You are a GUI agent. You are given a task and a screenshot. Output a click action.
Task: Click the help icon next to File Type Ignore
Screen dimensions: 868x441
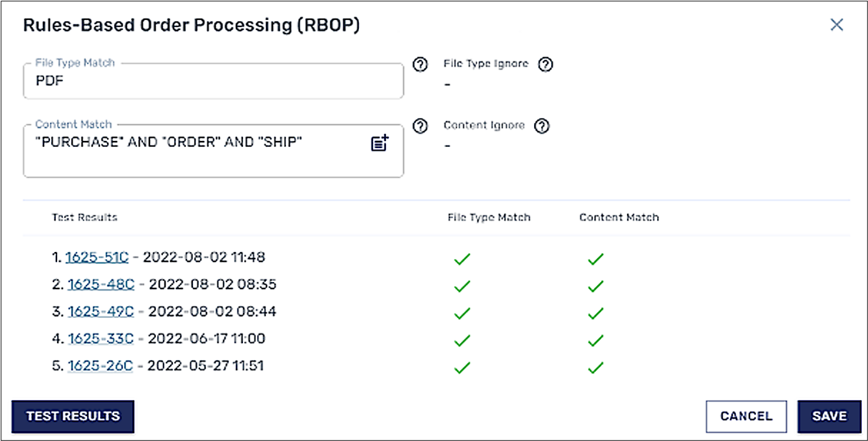[545, 65]
